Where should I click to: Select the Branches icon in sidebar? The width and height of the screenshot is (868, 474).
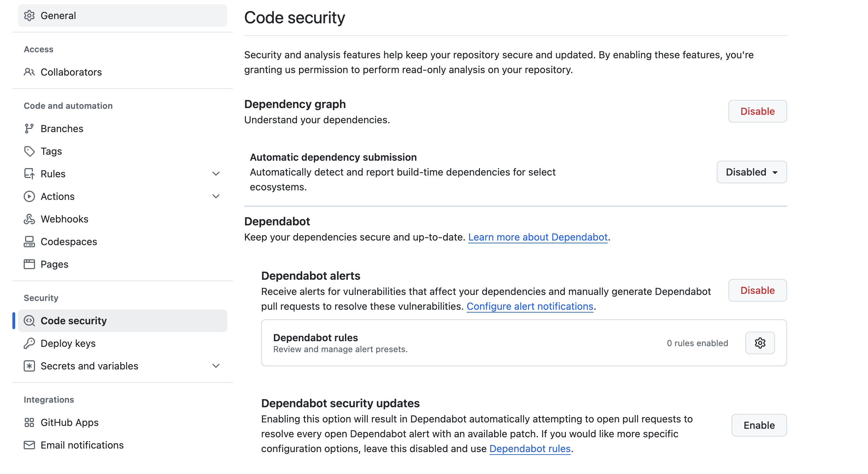30,129
